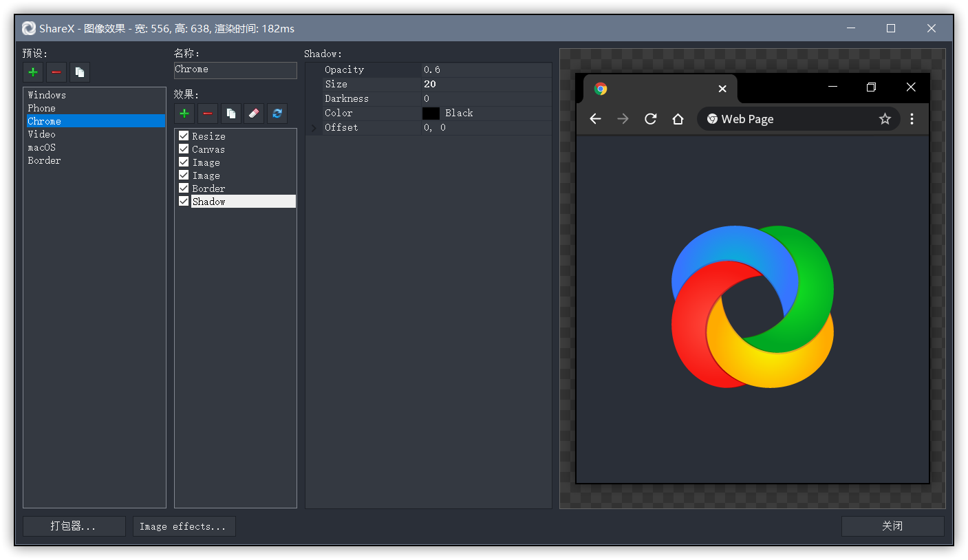Disable the Canvas effect checkbox
968x560 pixels.
(x=184, y=149)
